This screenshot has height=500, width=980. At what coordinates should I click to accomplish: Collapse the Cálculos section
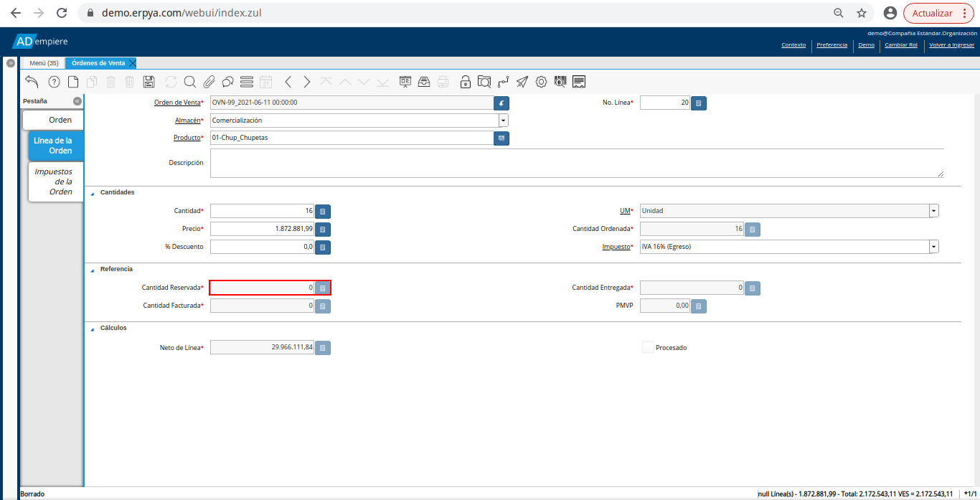(92, 329)
